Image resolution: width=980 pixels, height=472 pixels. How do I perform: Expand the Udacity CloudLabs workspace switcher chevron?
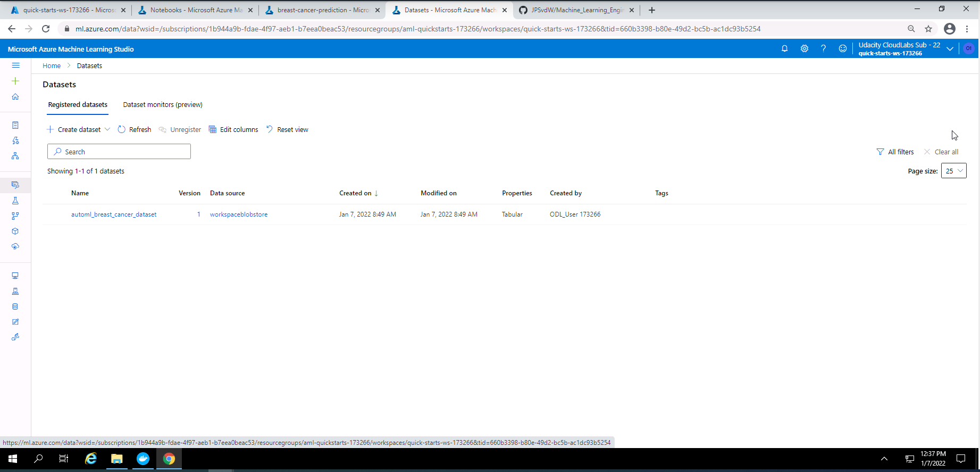pyautogui.click(x=950, y=49)
